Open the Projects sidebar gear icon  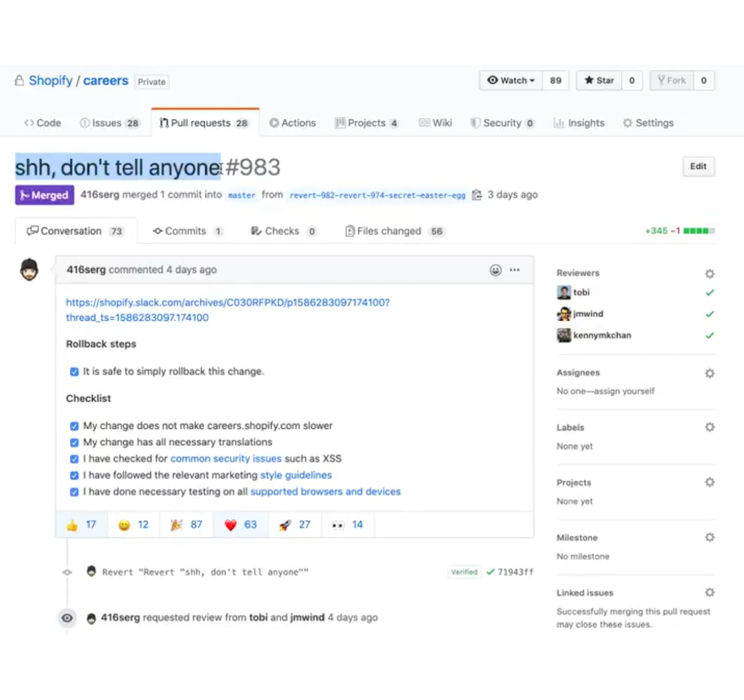pyautogui.click(x=710, y=482)
